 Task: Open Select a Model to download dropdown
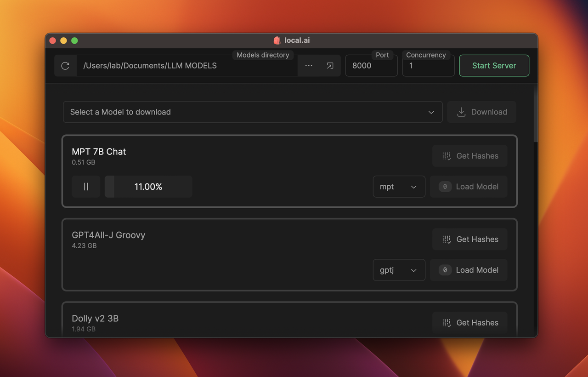253,112
